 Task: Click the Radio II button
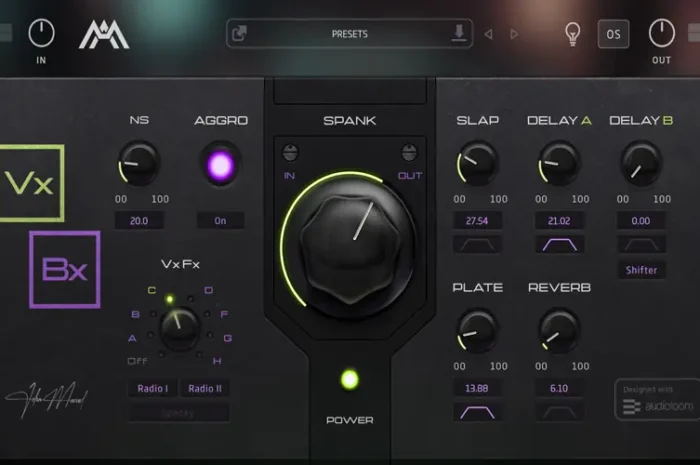(x=205, y=388)
